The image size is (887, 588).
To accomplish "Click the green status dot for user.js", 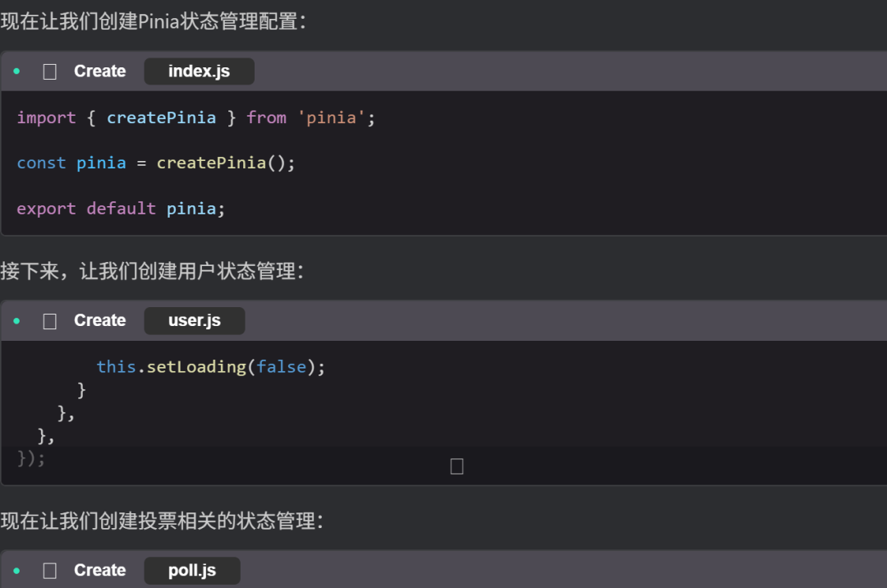I will tap(16, 321).
